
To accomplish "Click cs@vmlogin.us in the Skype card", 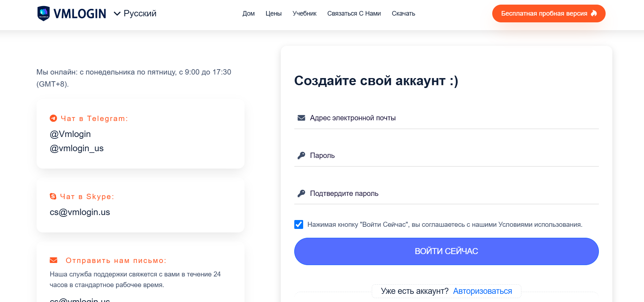I will click(x=80, y=212).
